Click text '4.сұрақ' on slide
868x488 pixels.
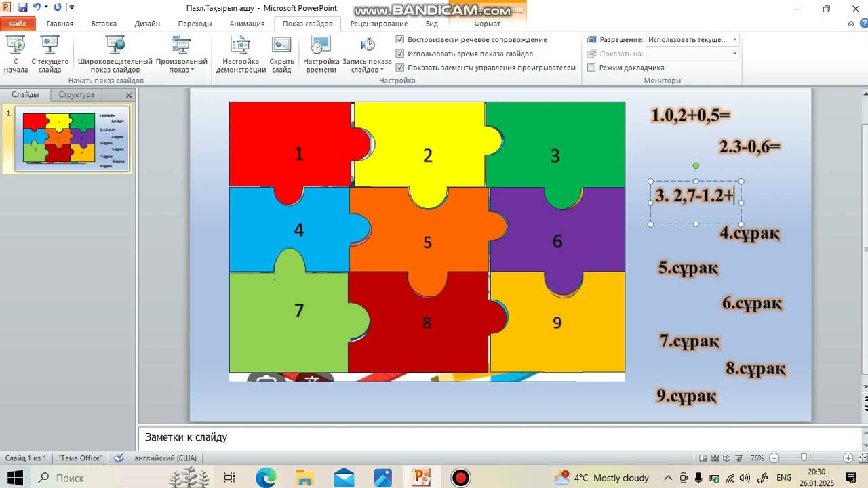click(x=749, y=233)
